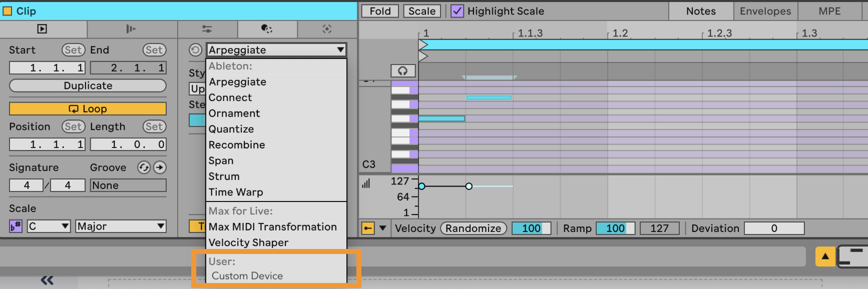Viewport: 868px width, 289px height.
Task: Open the lane selector dropdown arrow
Action: pos(383,228)
